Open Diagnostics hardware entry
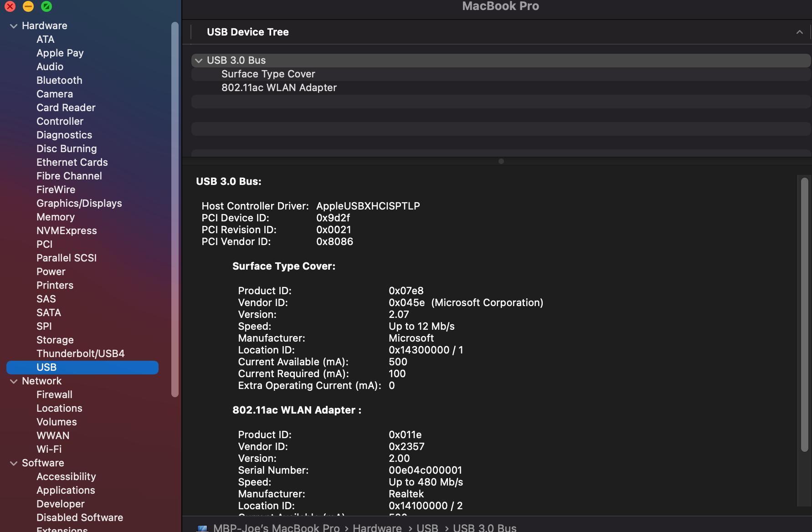 click(64, 135)
